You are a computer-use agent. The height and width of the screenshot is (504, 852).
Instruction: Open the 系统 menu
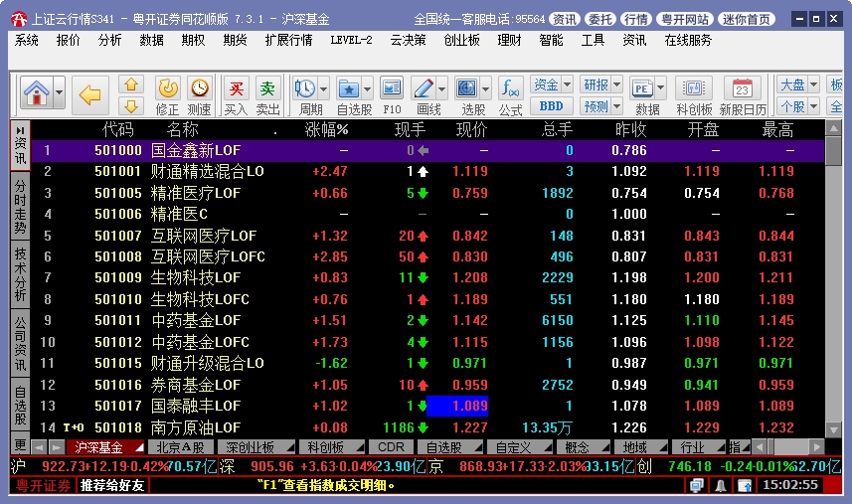coord(26,40)
